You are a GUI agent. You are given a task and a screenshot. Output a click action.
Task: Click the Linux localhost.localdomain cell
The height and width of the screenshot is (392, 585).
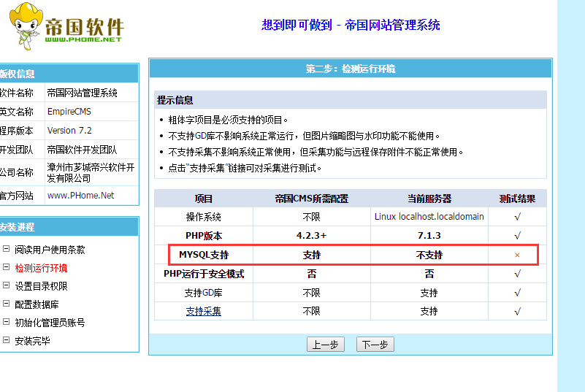pos(429,217)
